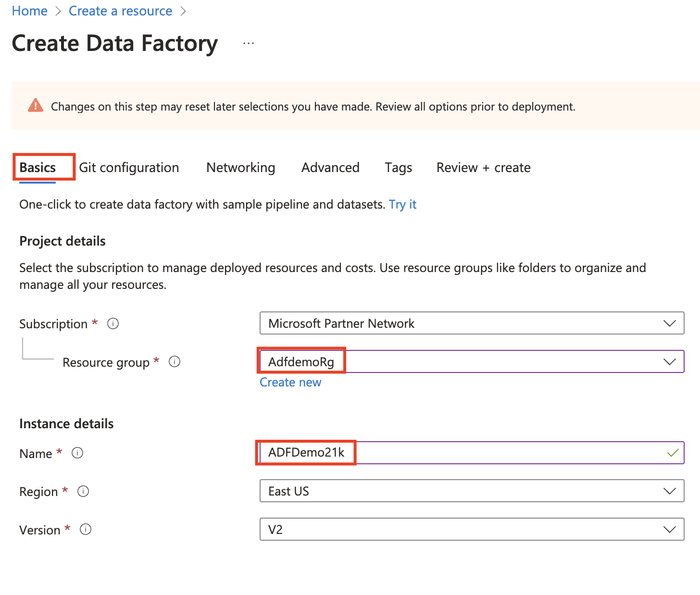This screenshot has height=595, width=700.
Task: Click the info icon beside Resource group
Action: [x=175, y=361]
